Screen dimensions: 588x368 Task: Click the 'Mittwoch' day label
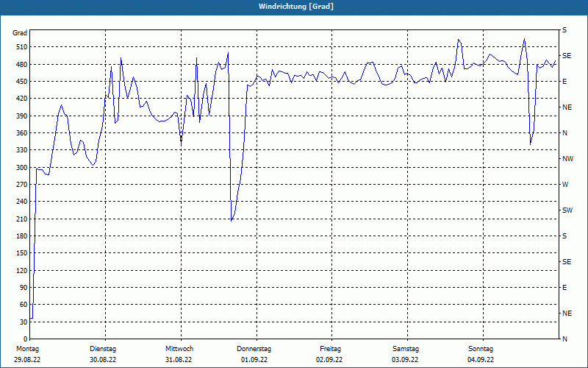coord(179,349)
